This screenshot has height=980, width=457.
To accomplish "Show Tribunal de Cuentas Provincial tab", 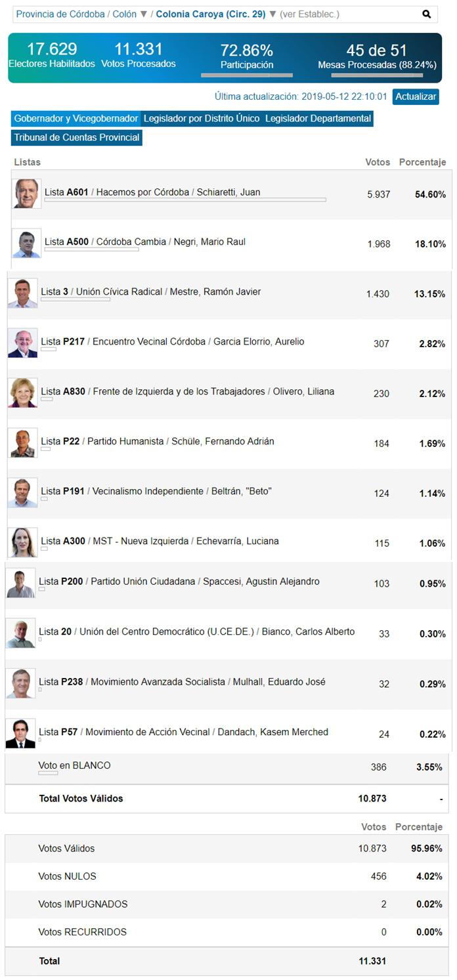I will pos(77,137).
